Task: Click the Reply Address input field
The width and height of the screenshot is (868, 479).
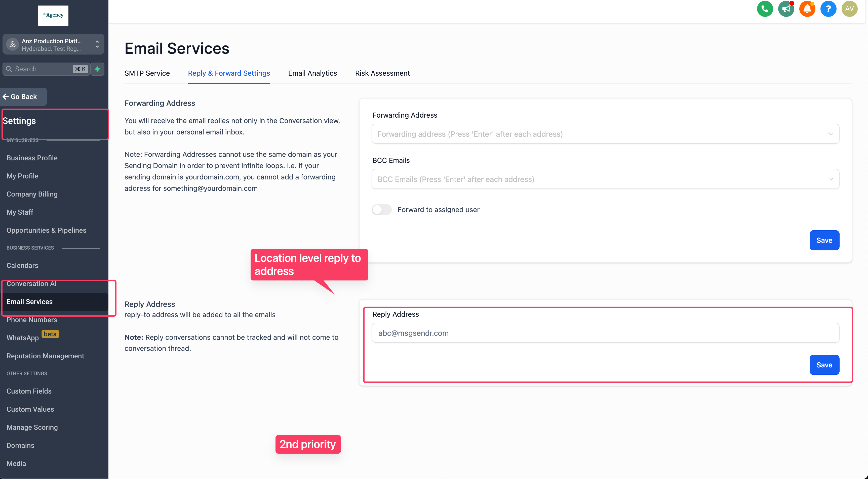Action: [605, 333]
